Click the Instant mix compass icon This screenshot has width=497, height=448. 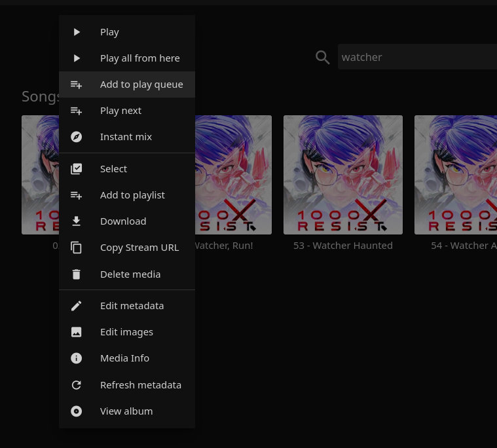point(77,137)
